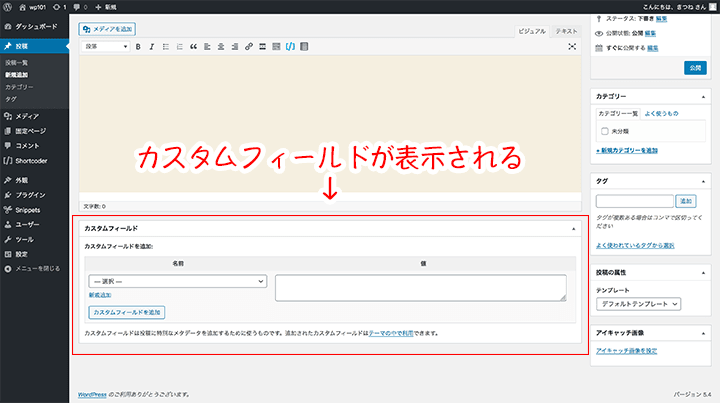Open the プラグイン sidebar menu
This screenshot has height=403, width=720.
[34, 195]
